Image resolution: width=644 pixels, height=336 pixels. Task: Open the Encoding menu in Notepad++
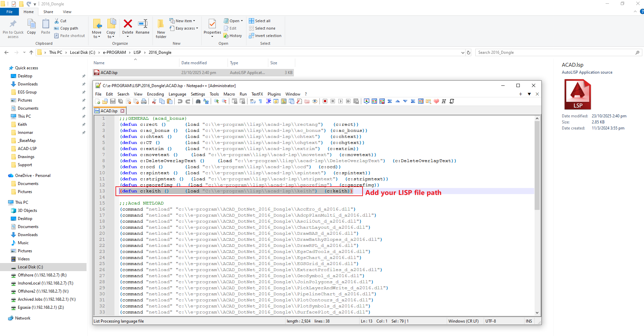point(155,94)
